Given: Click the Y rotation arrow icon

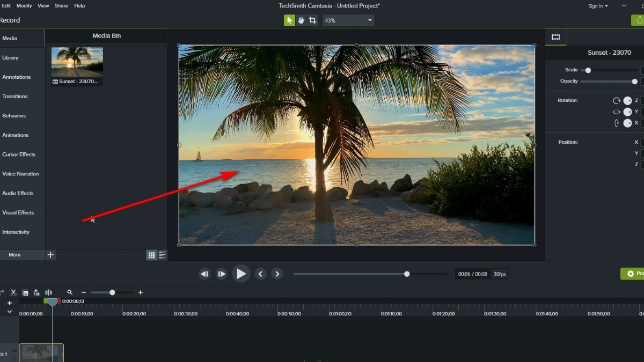Looking at the screenshot, I should pyautogui.click(x=617, y=112).
